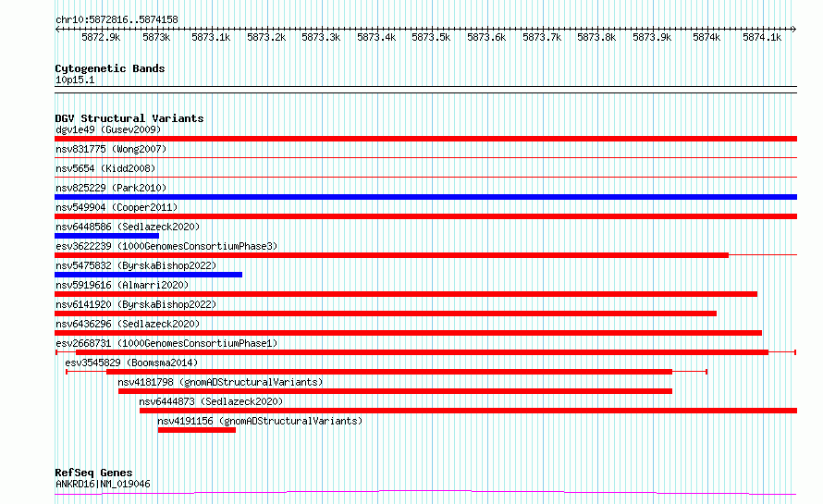The width and height of the screenshot is (823, 504).
Task: Select the red nsv4181798 variant bar
Action: pyautogui.click(x=395, y=391)
